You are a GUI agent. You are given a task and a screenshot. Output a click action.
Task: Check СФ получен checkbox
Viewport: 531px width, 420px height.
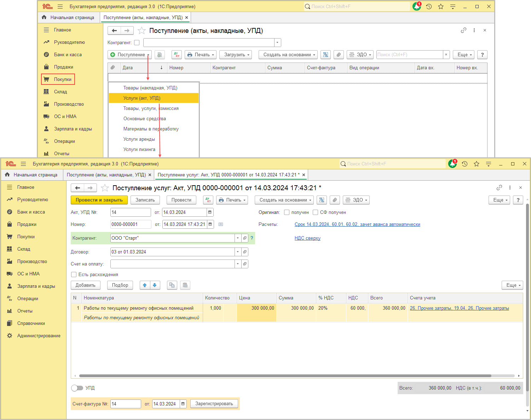[x=316, y=212]
